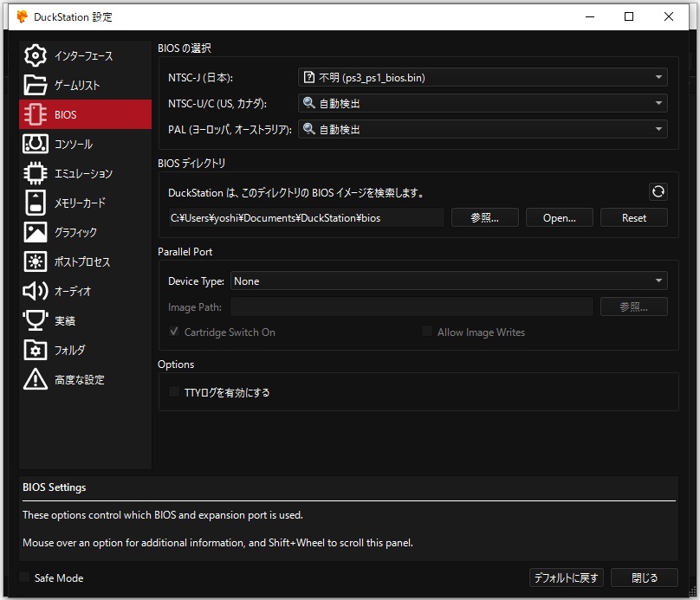The height and width of the screenshot is (600, 700).
Task: Select オーディオ in the sidebar
Action: point(85,291)
